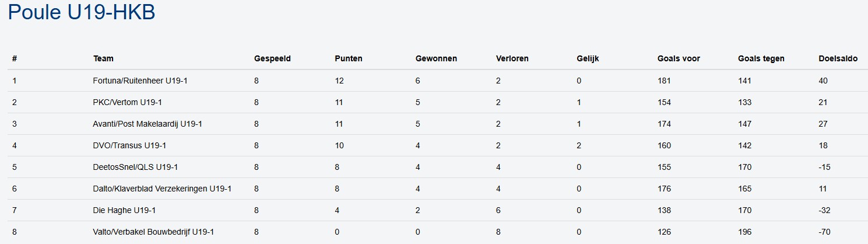The image size is (868, 244).
Task: Select the Verloren column header
Action: [512, 58]
